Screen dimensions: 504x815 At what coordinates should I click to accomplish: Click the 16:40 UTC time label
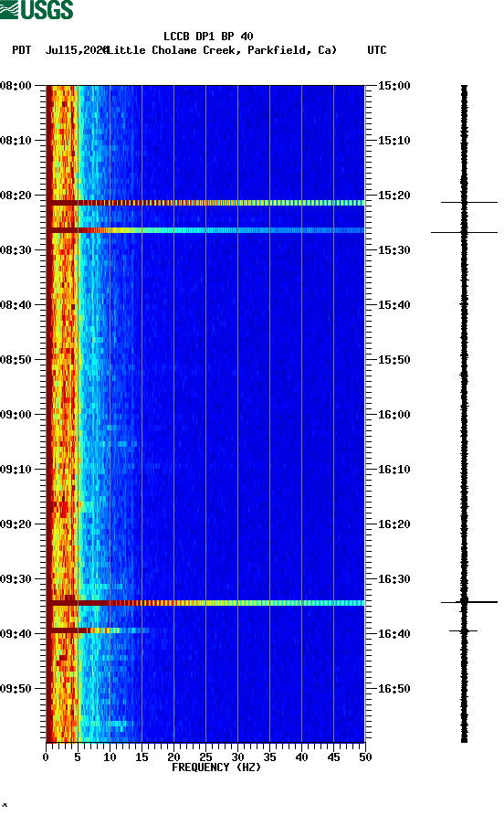pos(394,633)
